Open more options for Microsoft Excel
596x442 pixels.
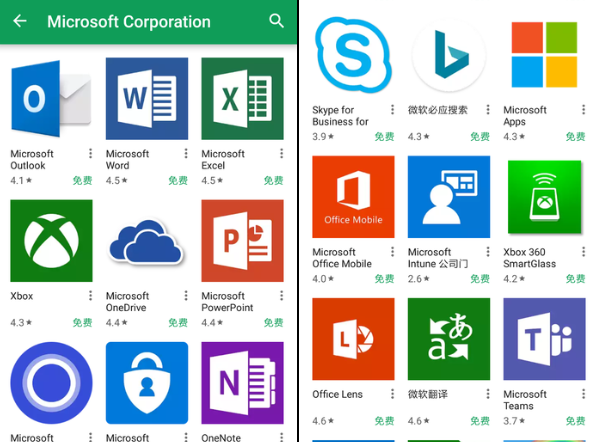[x=282, y=154]
